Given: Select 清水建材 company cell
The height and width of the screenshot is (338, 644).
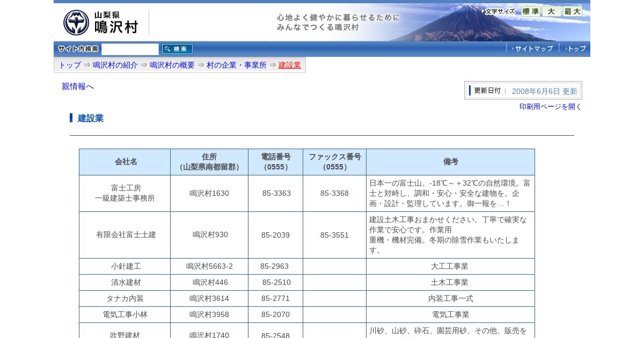Looking at the screenshot, I should click(125, 283).
